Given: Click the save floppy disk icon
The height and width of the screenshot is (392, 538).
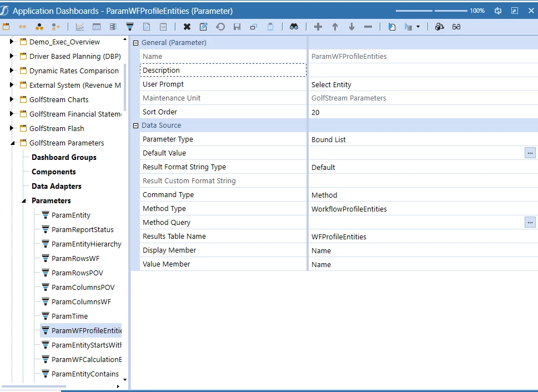Looking at the screenshot, I should pos(237,27).
